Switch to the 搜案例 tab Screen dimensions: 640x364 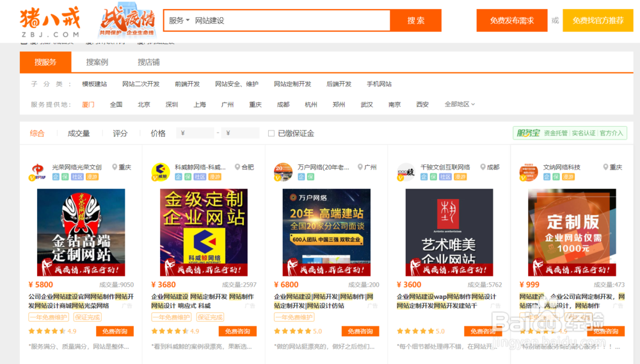tap(97, 62)
